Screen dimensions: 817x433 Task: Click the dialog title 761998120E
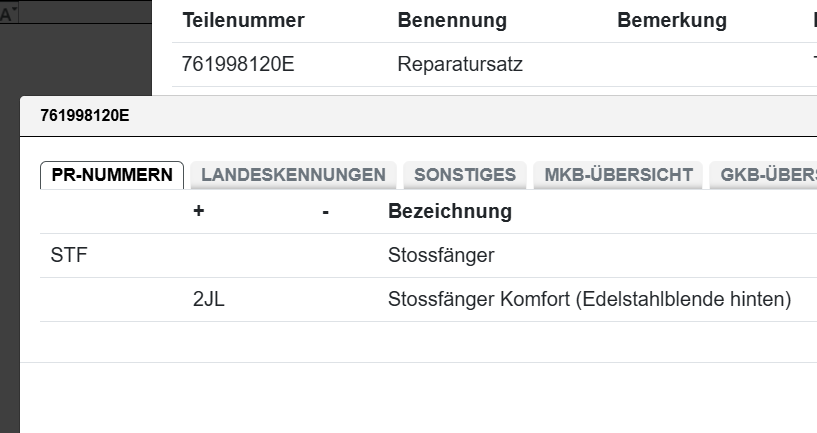coord(85,116)
